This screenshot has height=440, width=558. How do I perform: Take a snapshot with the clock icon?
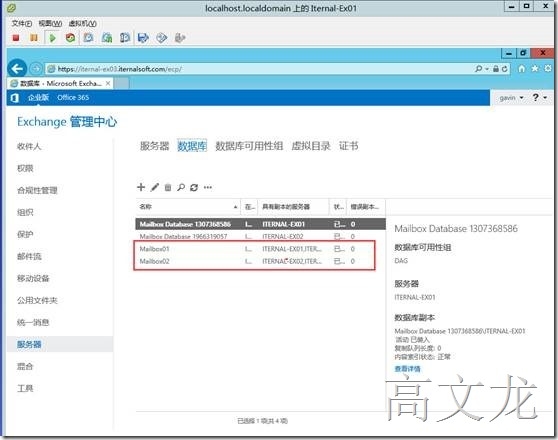(88, 37)
